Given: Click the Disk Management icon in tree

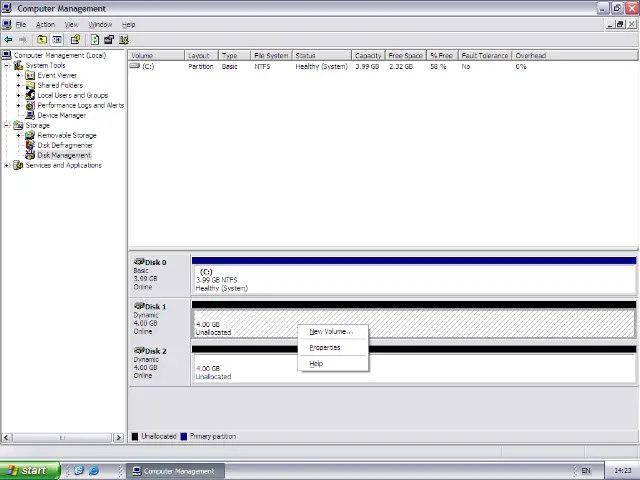Looking at the screenshot, I should (30, 155).
